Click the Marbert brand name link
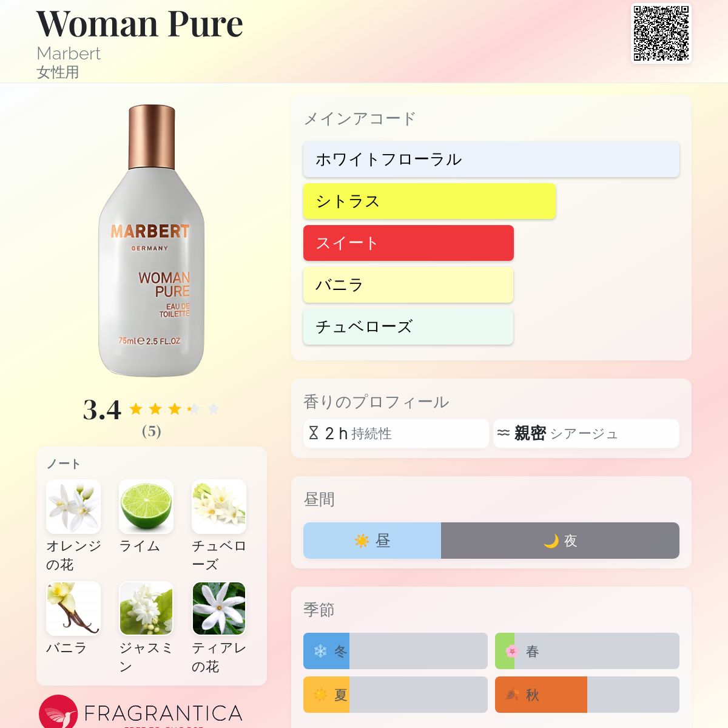Image resolution: width=728 pixels, height=728 pixels. (x=69, y=53)
